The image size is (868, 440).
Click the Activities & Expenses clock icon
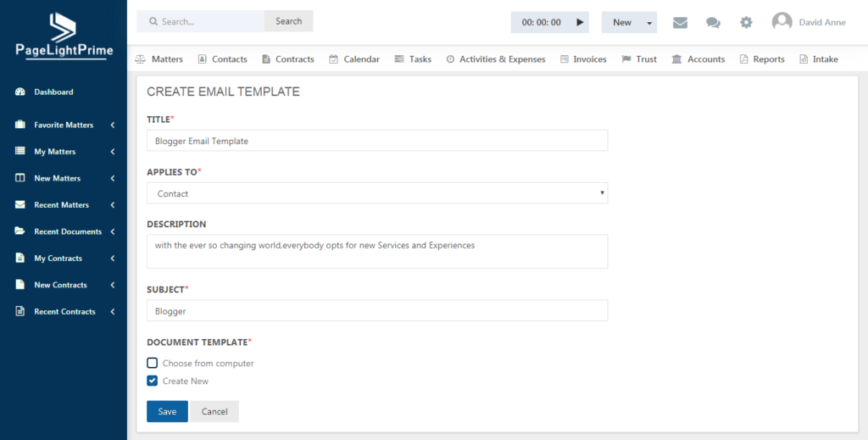[450, 59]
